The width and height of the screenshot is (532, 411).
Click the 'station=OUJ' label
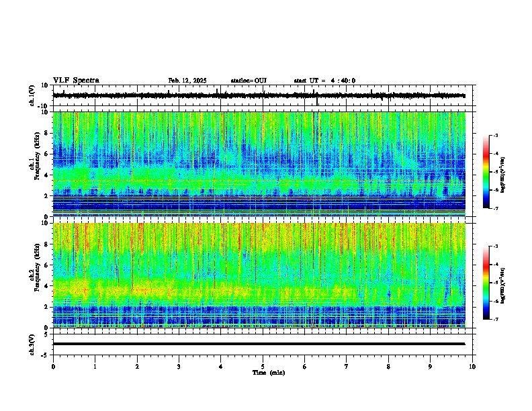(x=249, y=81)
